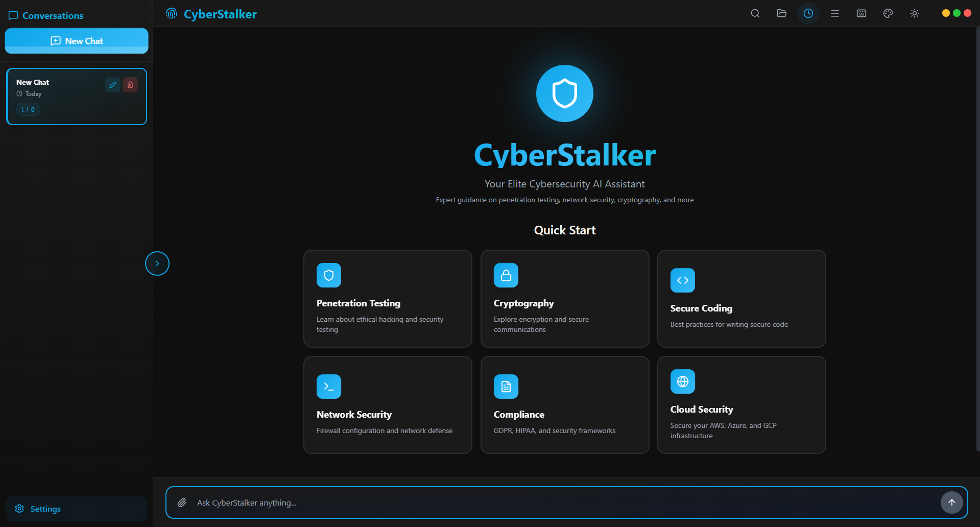Screen dimensions: 980x527
Task: Open the theme palette icon
Action: click(x=888, y=13)
